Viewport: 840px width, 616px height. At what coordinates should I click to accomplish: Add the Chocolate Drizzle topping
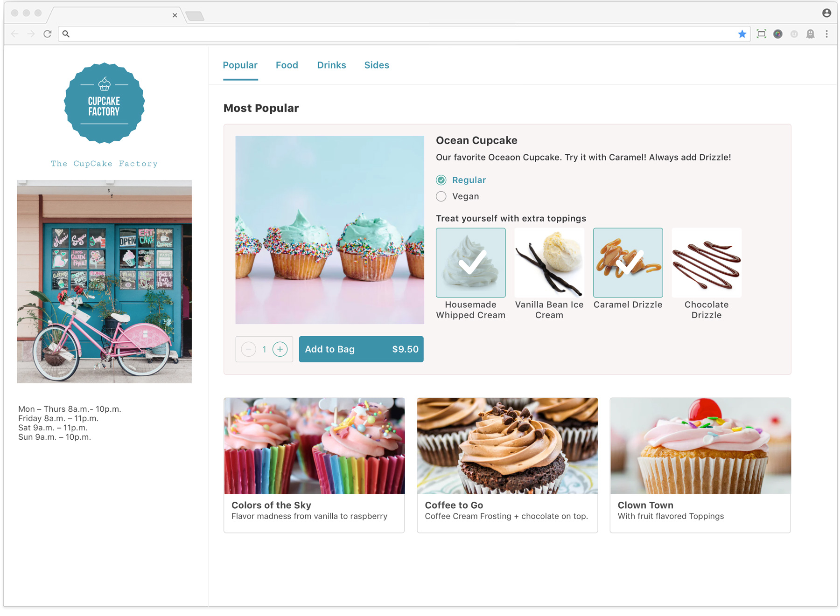[707, 263]
